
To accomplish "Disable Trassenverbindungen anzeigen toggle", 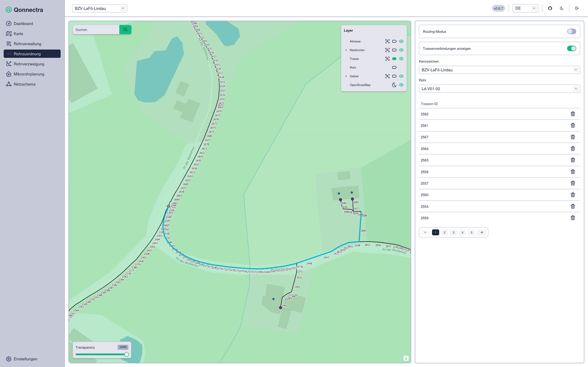I will tap(571, 49).
